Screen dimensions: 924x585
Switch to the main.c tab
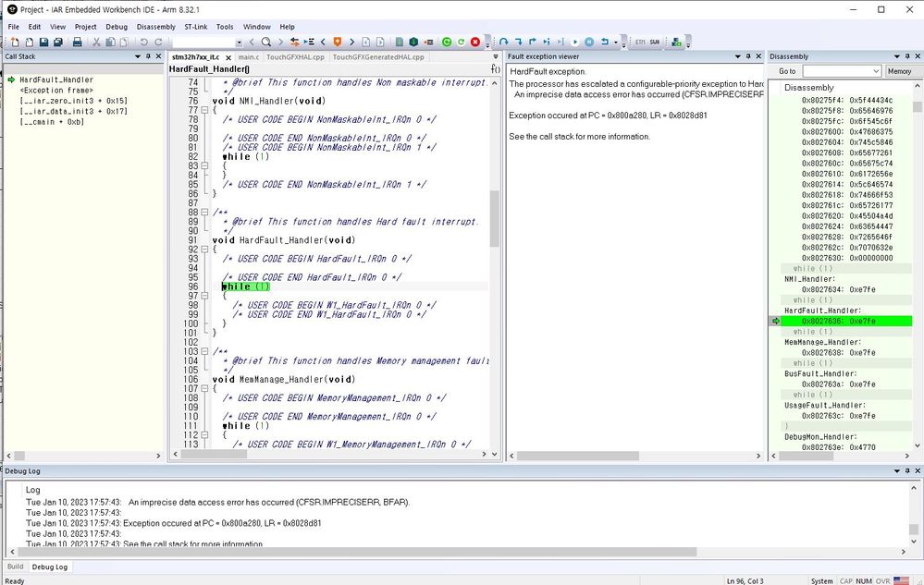coord(249,57)
